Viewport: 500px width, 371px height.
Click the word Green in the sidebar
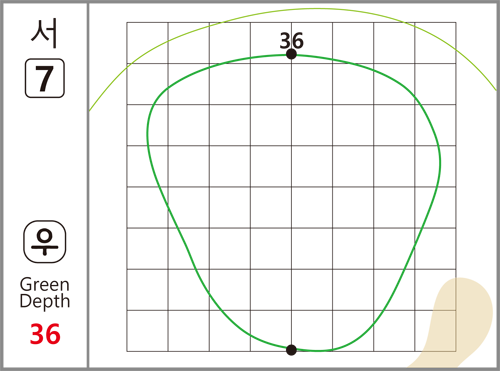45,285
